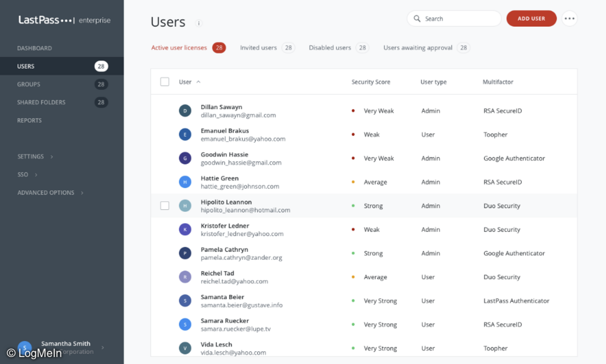Sort by Multifactor column header
This screenshot has height=364, width=606.
pos(498,82)
